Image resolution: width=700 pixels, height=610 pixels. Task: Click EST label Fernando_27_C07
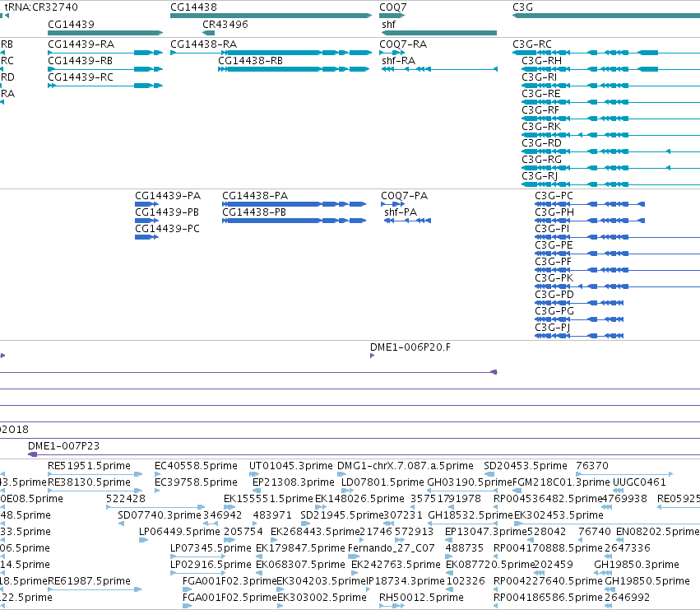(x=391, y=548)
